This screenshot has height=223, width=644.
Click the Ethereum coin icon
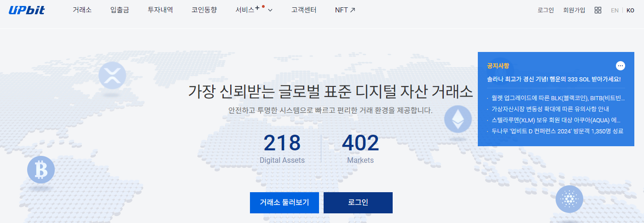click(x=458, y=120)
